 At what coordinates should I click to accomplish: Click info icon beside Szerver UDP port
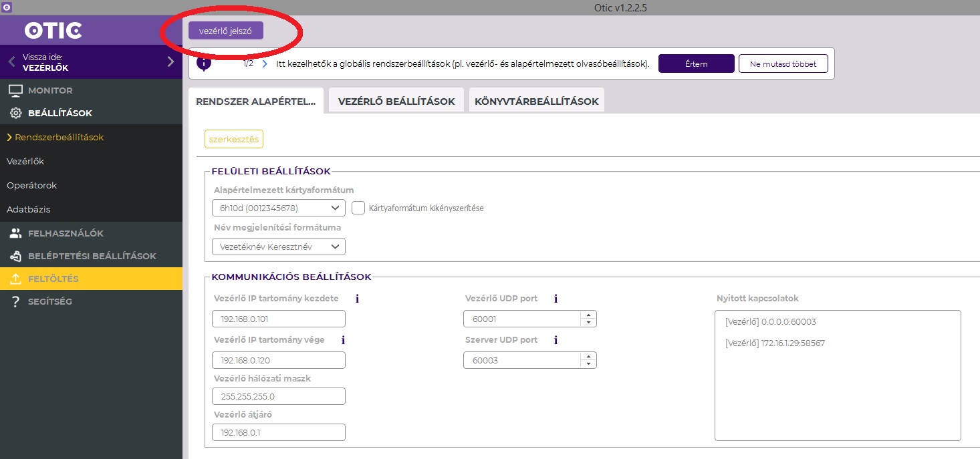coord(556,340)
